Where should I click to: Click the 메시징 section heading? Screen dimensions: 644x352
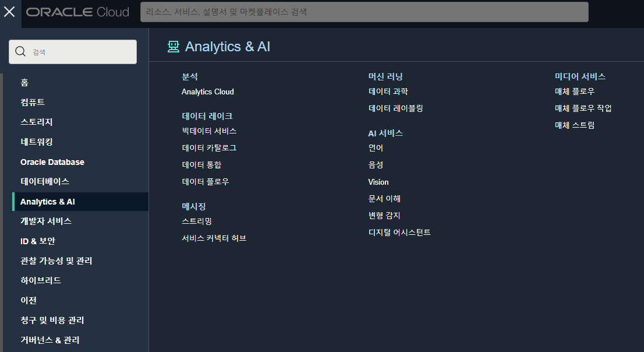point(194,206)
